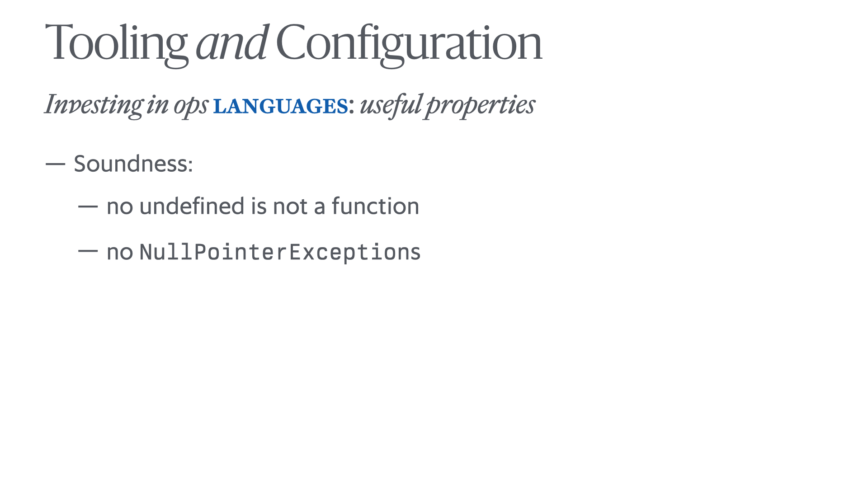Click the second em dash sub-bullet marker
This screenshot has height=488, width=868.
[x=90, y=250]
